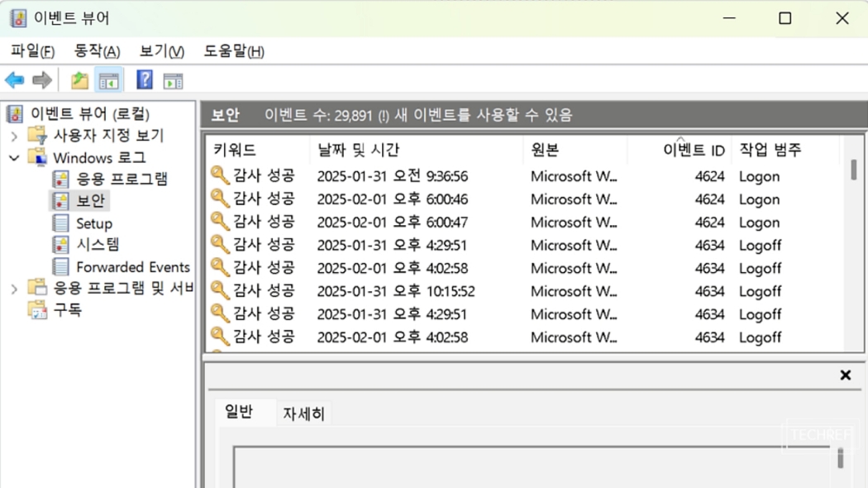Click key icon of 오전 9:36:56 event
Screen dimensions: 868x488
click(x=220, y=175)
